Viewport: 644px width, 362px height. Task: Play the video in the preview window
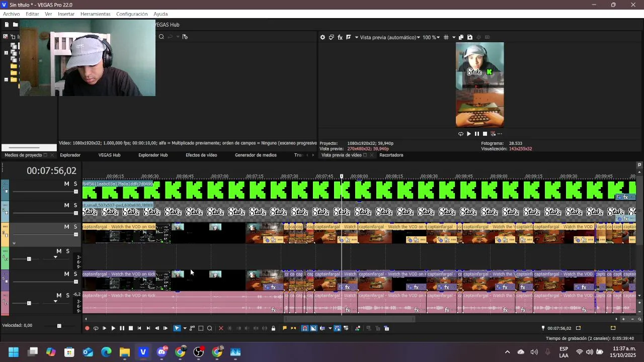(x=469, y=134)
